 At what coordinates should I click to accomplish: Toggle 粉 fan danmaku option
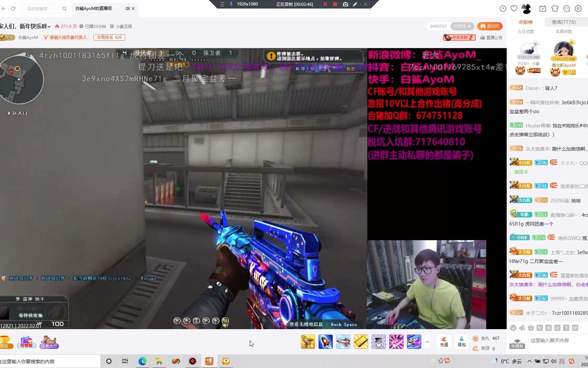pos(540,328)
